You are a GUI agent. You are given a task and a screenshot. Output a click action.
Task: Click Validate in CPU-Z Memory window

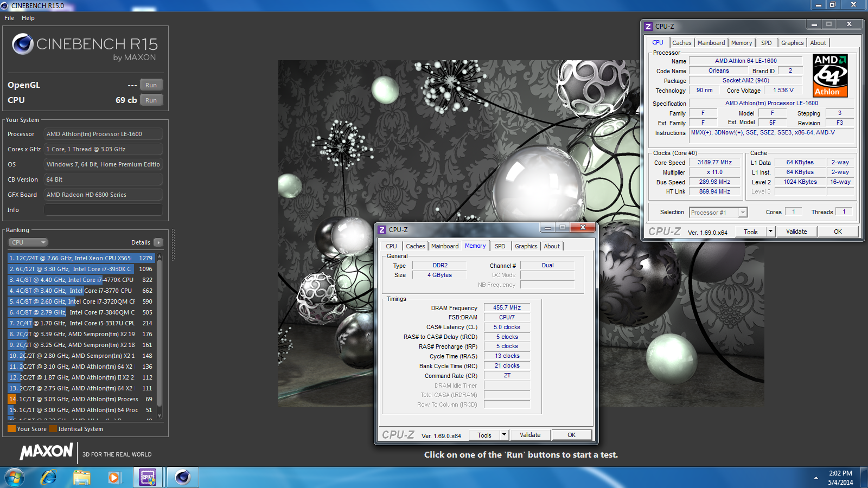click(530, 435)
